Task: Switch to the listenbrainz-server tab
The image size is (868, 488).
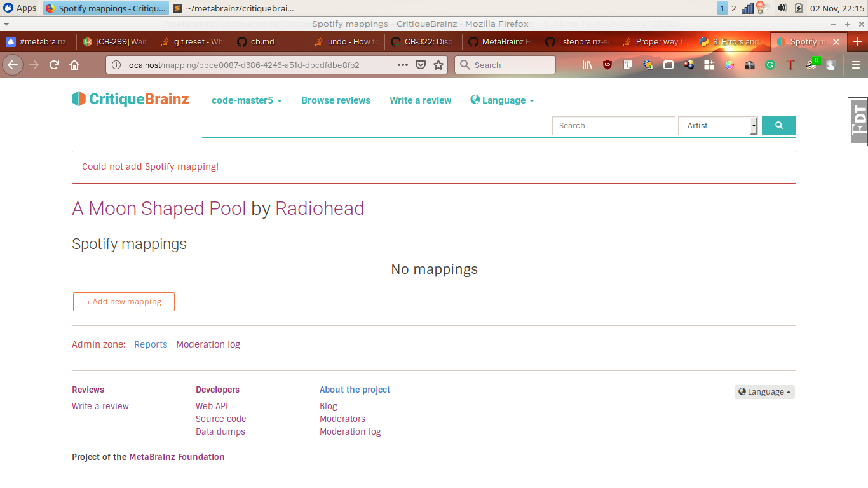Action: (577, 41)
